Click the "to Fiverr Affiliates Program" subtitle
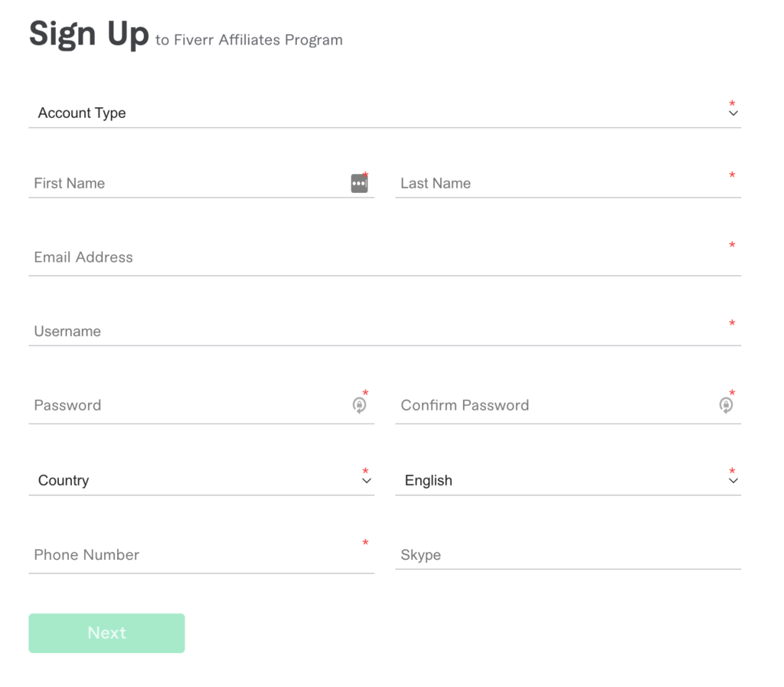The height and width of the screenshot is (687, 784). [249, 41]
